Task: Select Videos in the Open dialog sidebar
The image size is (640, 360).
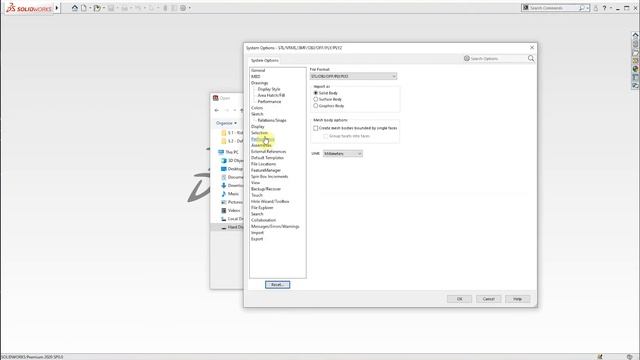Action: [x=234, y=211]
